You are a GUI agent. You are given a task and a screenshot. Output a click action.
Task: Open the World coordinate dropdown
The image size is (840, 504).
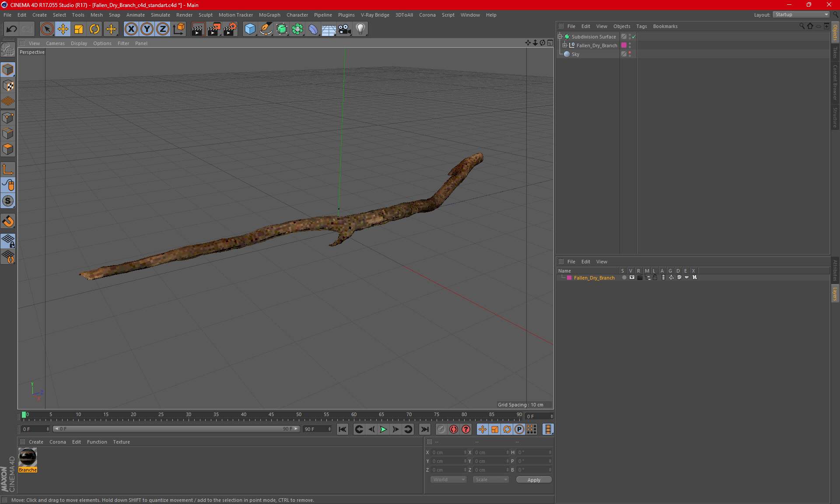click(448, 479)
